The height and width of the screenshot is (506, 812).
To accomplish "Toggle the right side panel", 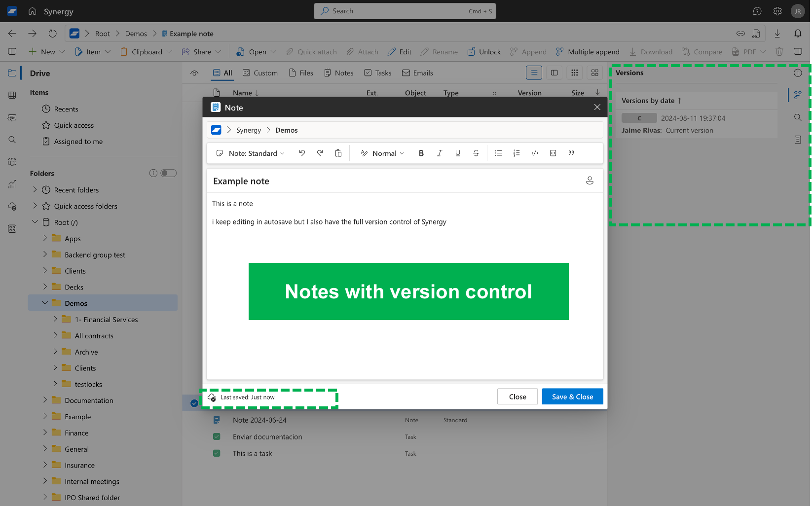I will click(x=798, y=52).
